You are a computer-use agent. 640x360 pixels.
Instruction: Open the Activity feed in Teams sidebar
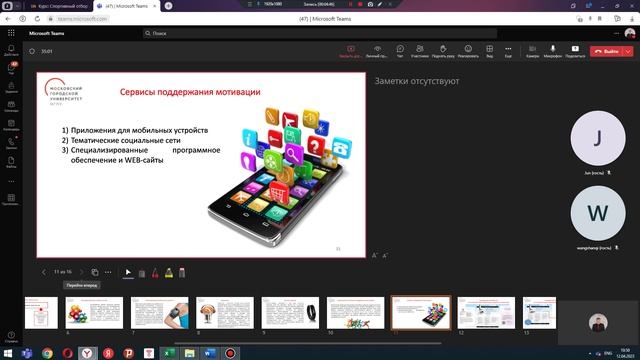click(x=11, y=50)
